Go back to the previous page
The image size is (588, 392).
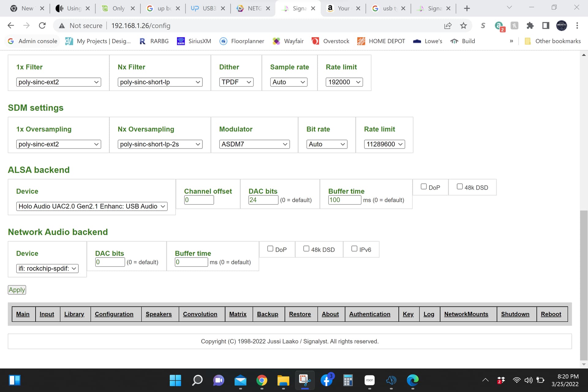11,26
